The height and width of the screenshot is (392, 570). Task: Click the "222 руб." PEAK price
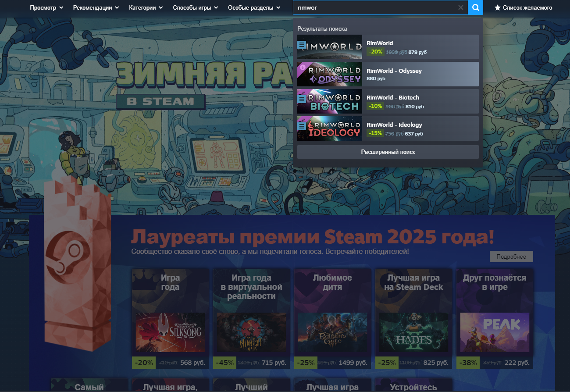point(517,363)
